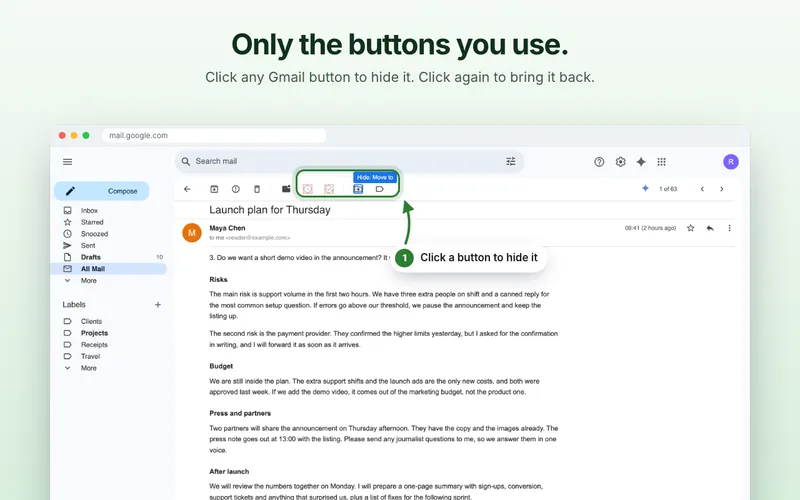
Task: Open the Settings gear icon
Action: pyautogui.click(x=620, y=162)
